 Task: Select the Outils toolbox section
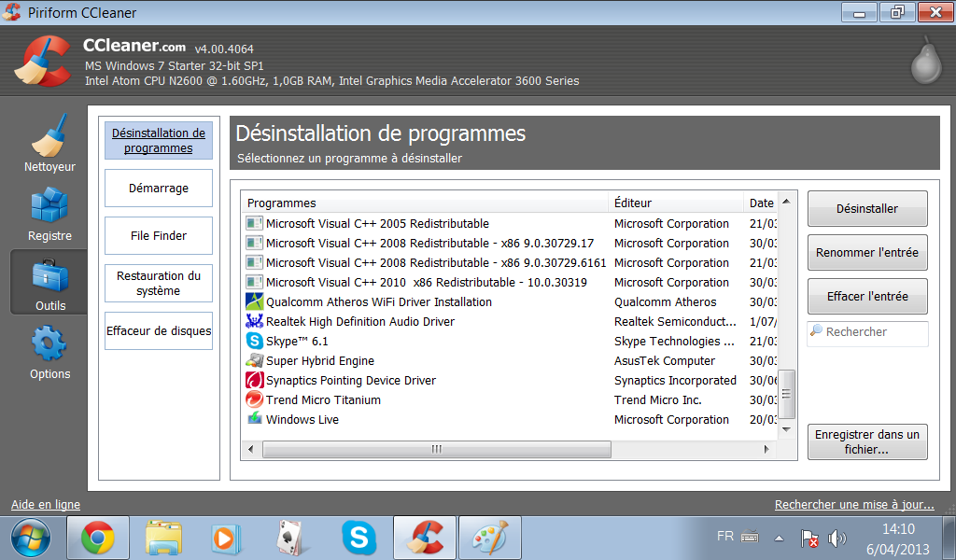pos(49,284)
